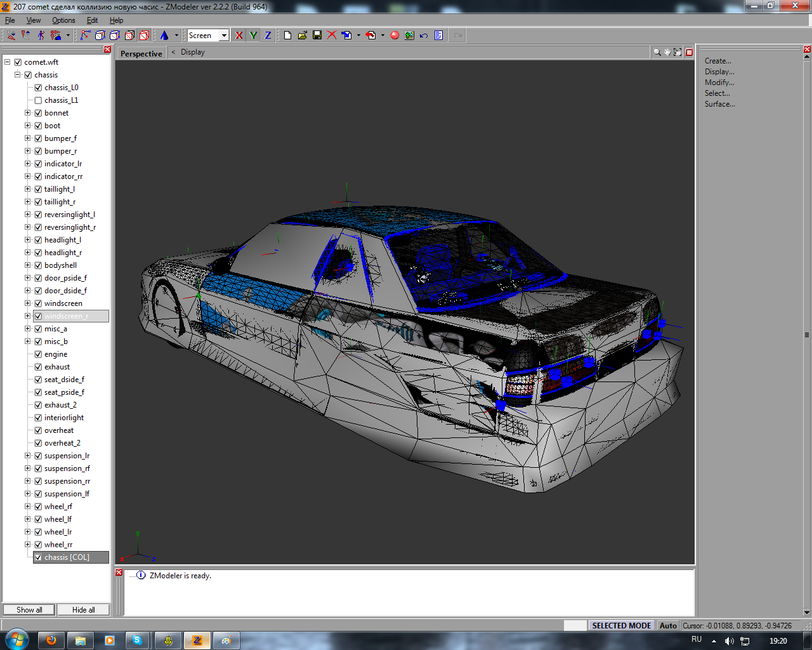Viewport: 812px width, 650px height.
Task: Open the Screen axis-mode dropdown
Action: 224,36
